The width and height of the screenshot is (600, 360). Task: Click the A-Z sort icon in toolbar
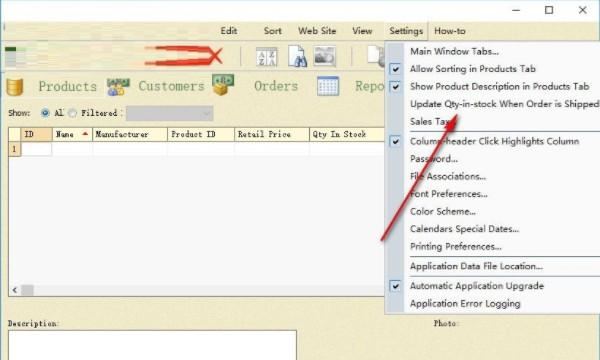pyautogui.click(x=266, y=57)
